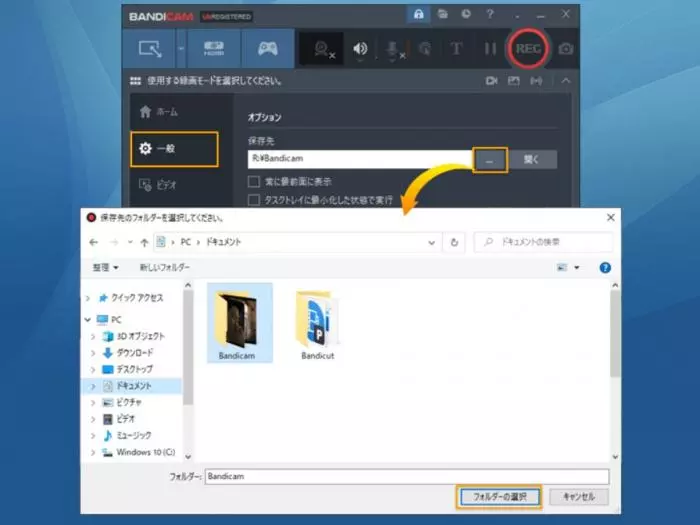Image resolution: width=700 pixels, height=525 pixels.
Task: Expand ビデオ tree node arrow in dialog
Action: pyautogui.click(x=93, y=419)
